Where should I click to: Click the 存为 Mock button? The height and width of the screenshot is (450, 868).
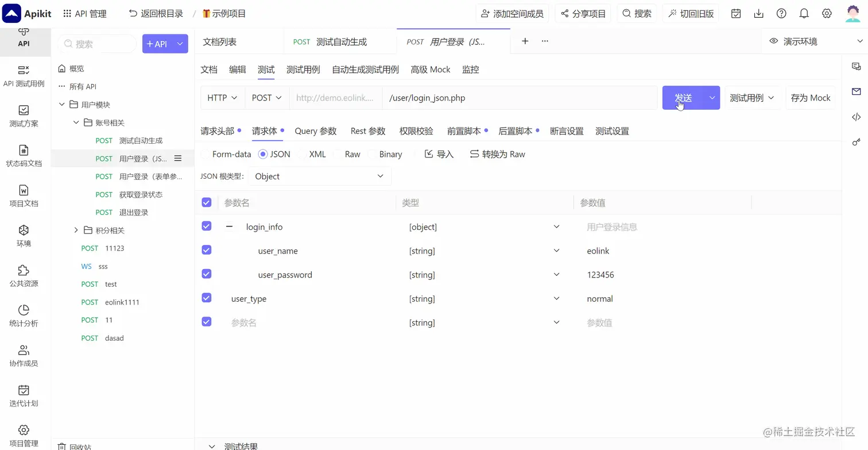click(x=811, y=98)
